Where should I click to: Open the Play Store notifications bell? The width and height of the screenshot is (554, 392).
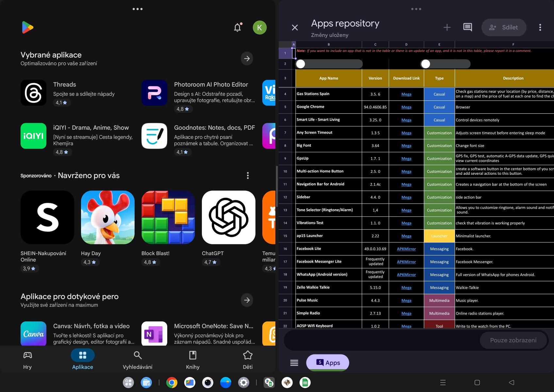[237, 28]
